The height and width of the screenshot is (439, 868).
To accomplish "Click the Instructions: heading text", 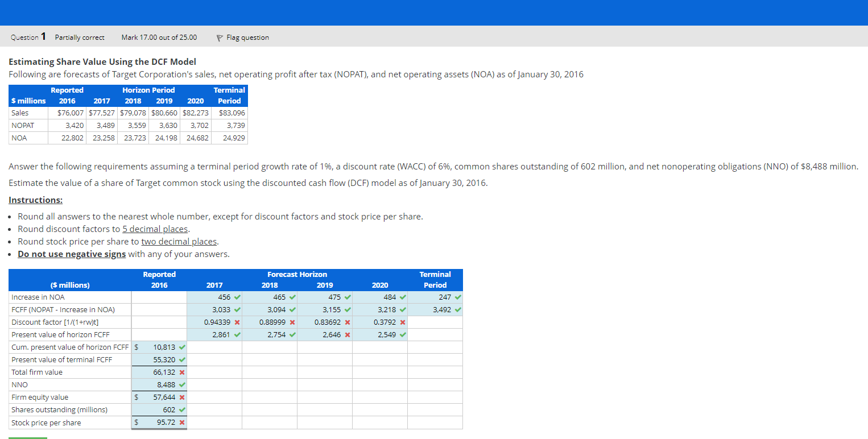I will point(36,200).
